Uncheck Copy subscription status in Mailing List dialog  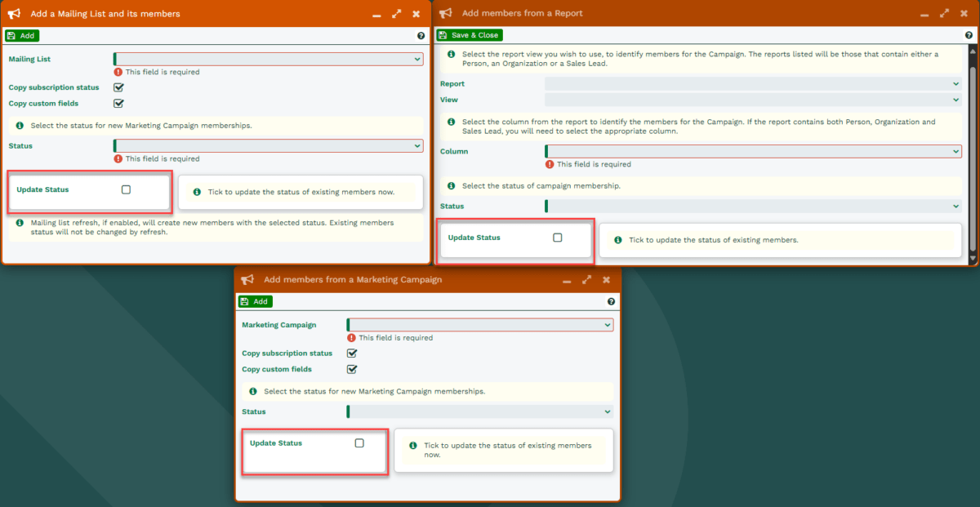coord(118,87)
